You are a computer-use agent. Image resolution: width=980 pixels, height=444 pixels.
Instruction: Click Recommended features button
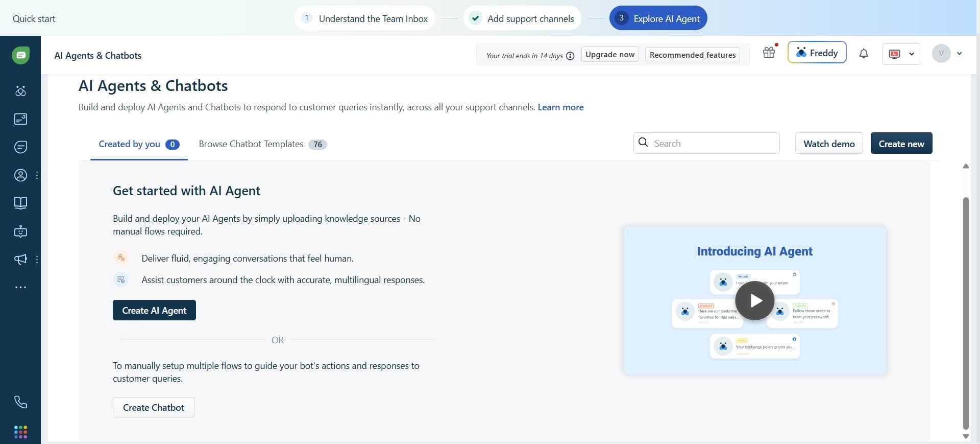click(693, 55)
